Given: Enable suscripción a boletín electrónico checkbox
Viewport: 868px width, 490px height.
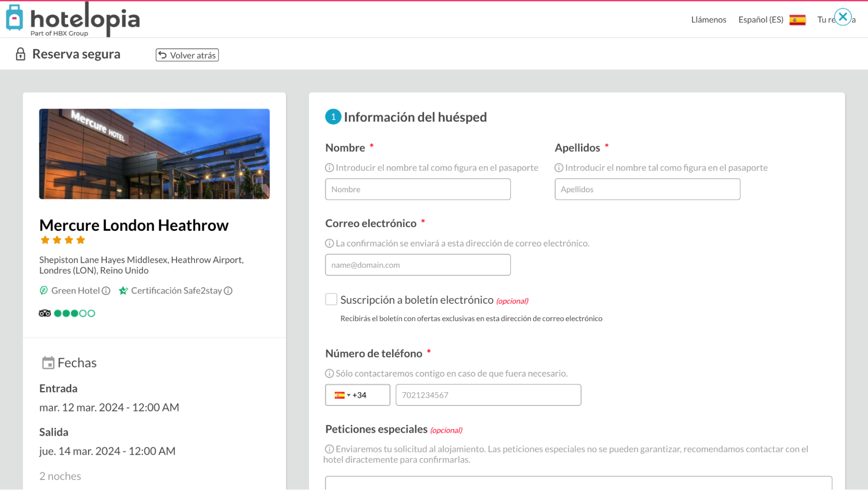Looking at the screenshot, I should pyautogui.click(x=331, y=300).
